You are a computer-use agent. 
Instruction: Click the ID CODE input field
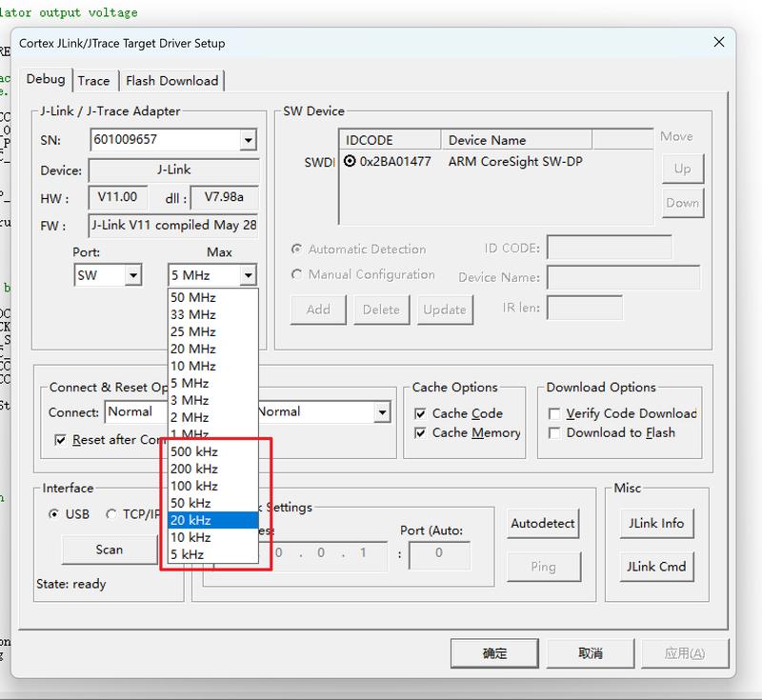tap(610, 248)
